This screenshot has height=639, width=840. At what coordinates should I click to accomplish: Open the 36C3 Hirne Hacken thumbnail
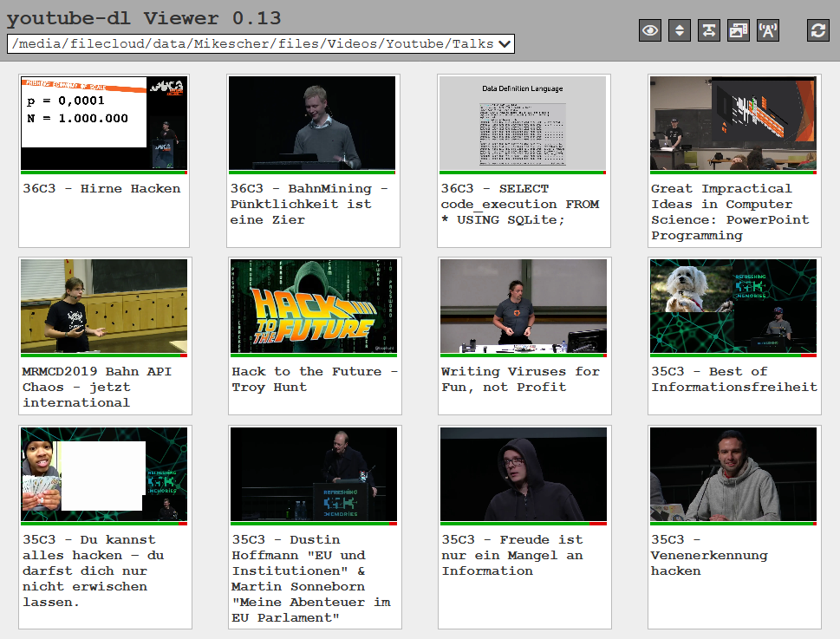(104, 123)
